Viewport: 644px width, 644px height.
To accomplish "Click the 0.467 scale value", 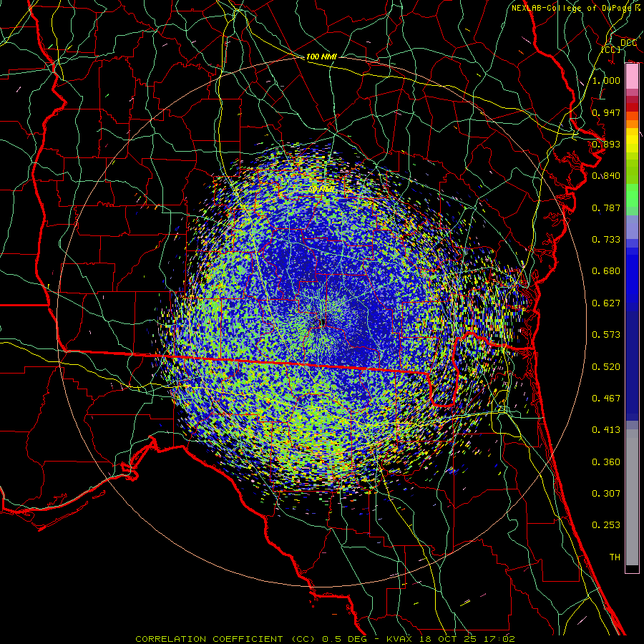I will coord(606,398).
